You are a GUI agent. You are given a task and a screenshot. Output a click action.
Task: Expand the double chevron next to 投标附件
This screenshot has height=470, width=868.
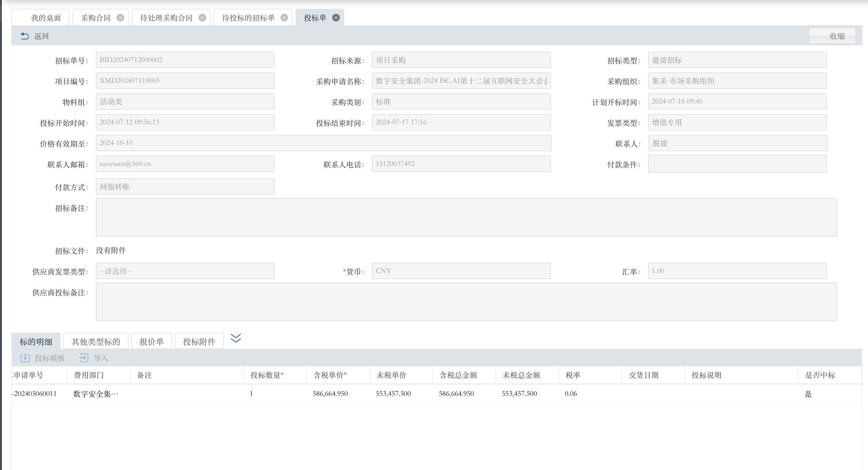[x=235, y=338]
